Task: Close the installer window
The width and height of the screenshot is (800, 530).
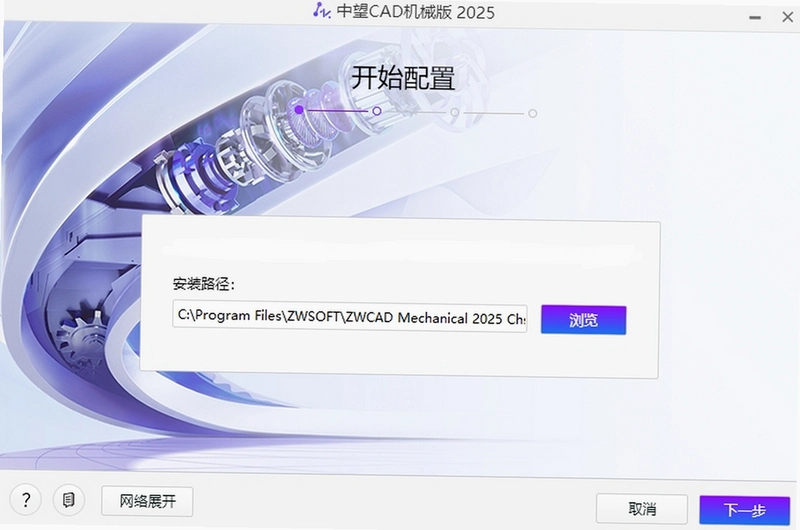Action: [787, 17]
